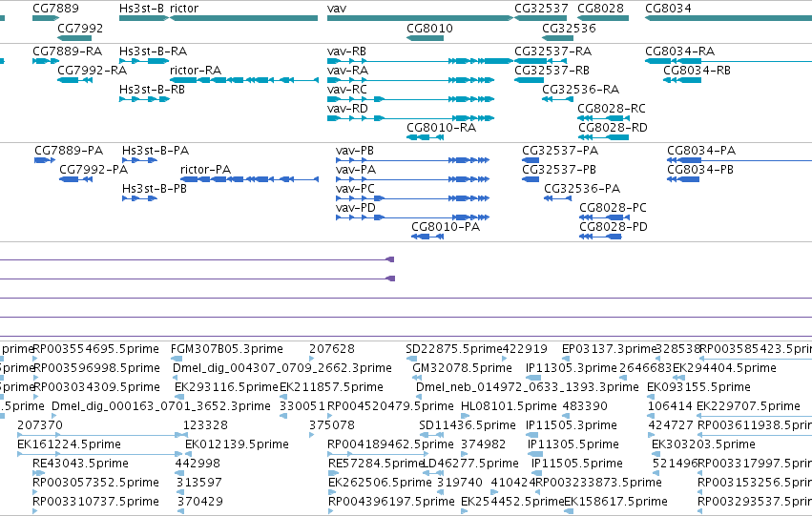Viewport: 812px width, 516px height.
Task: Click the CG32537-RA transcript label
Action: 552,52
